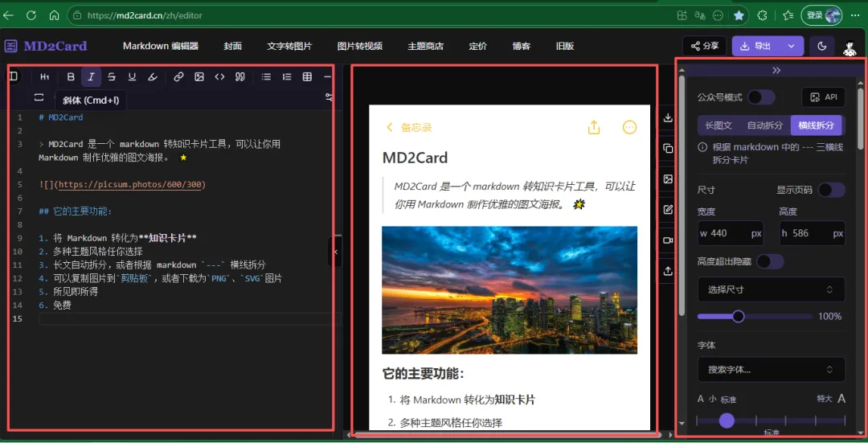Insert a table

307,77
